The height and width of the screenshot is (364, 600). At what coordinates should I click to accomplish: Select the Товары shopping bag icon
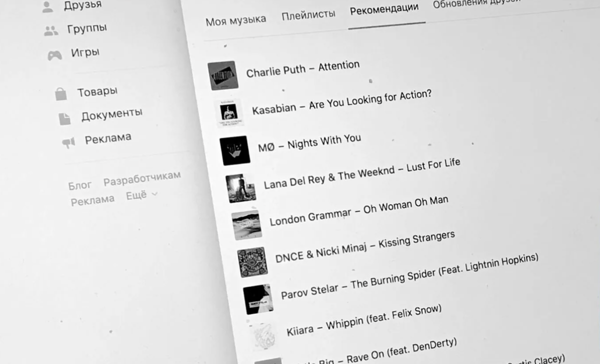point(61,93)
